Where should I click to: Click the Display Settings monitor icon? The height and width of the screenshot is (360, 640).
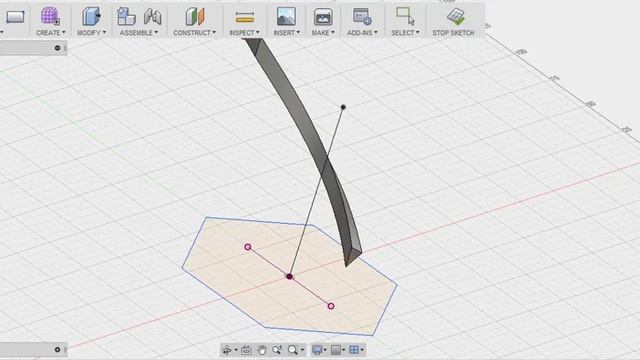tap(317, 350)
